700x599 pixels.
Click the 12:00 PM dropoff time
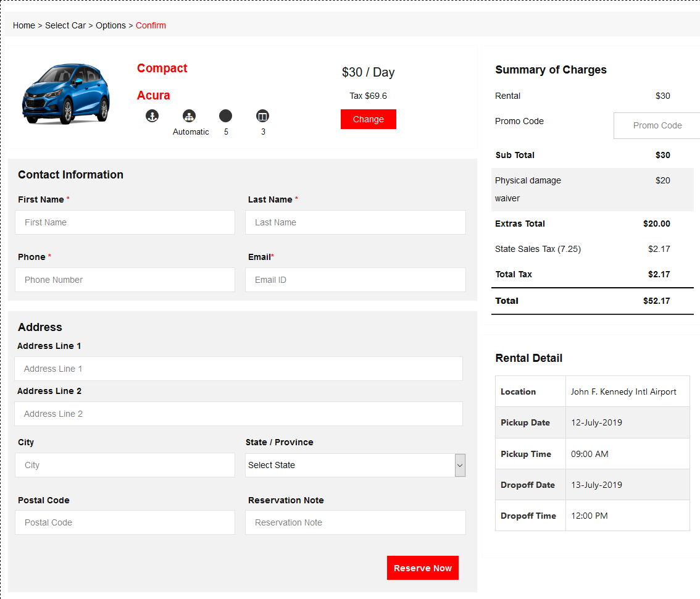click(x=590, y=516)
